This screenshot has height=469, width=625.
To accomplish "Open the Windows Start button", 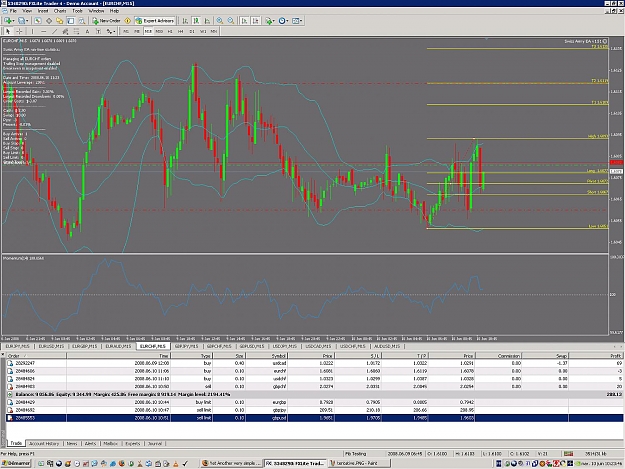I will [16, 463].
